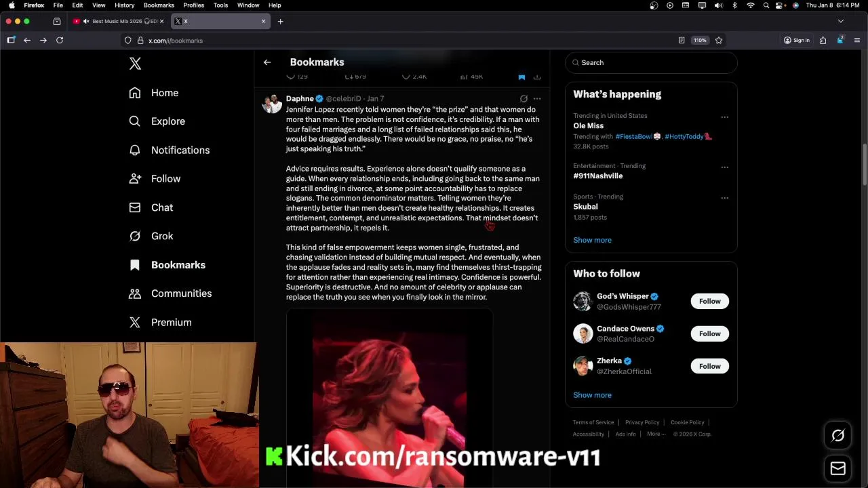Open God's Whisper profile avatar

point(583,301)
